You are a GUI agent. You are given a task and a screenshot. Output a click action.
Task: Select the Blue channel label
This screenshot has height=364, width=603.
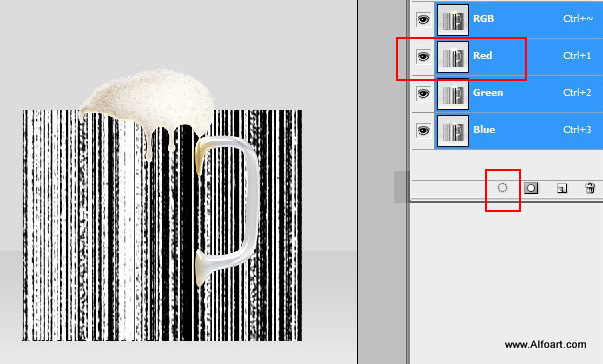click(484, 130)
